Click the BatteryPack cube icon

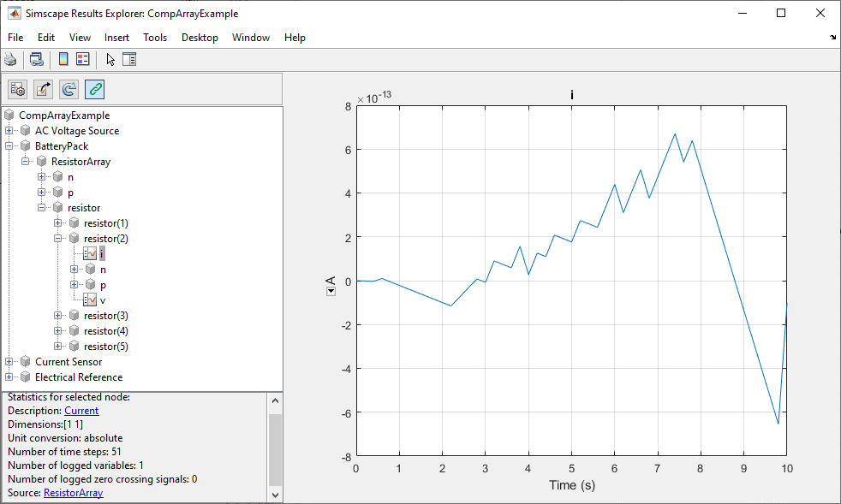(x=25, y=145)
